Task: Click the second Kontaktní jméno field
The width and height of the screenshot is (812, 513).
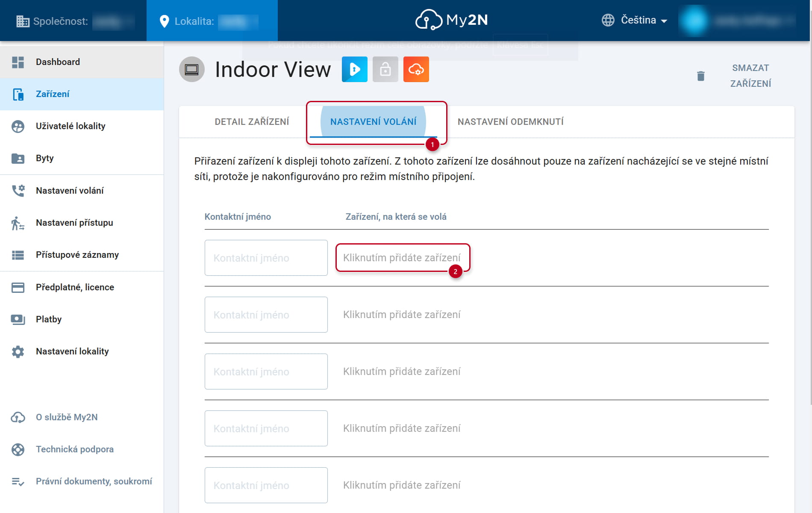Action: (266, 315)
